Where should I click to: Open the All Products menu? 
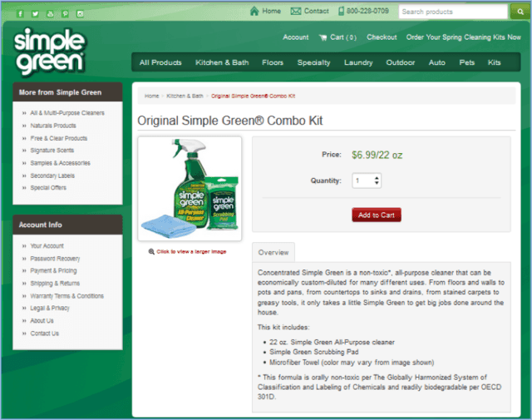(x=160, y=62)
